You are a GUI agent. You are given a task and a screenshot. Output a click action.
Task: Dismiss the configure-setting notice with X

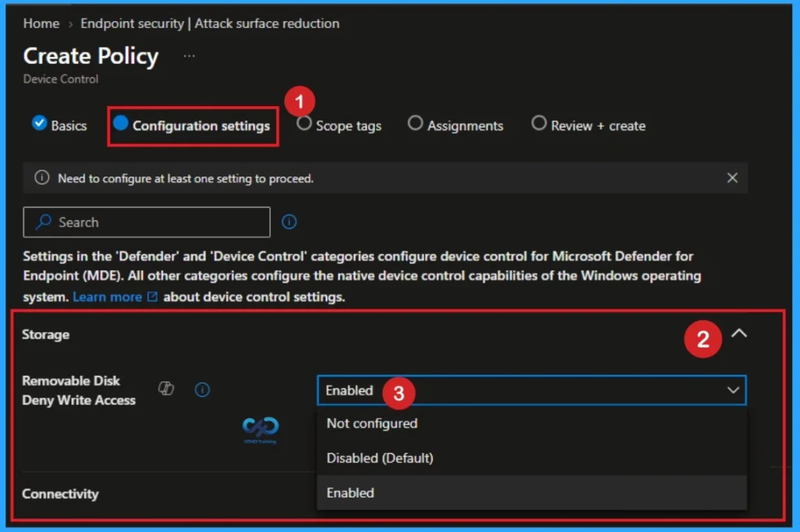[732, 178]
